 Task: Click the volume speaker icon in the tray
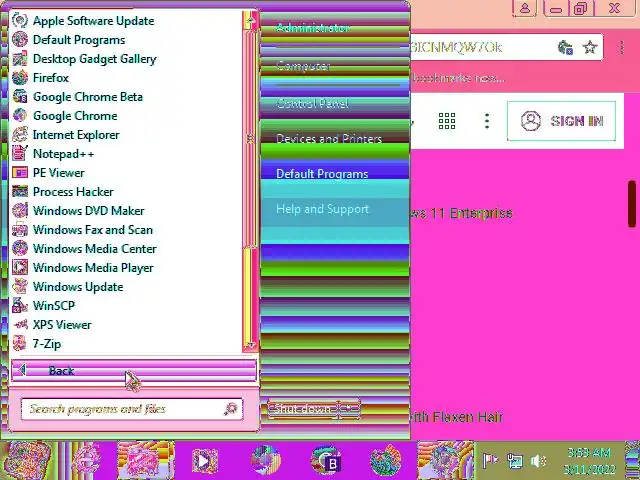click(539, 461)
